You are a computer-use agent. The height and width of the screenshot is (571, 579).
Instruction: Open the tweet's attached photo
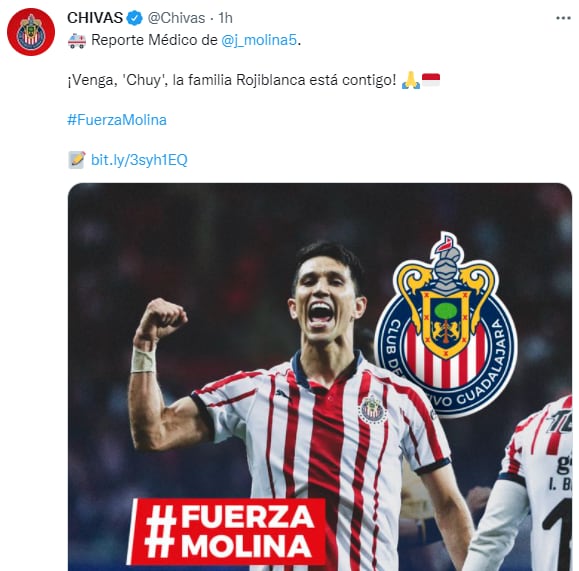tap(320, 377)
